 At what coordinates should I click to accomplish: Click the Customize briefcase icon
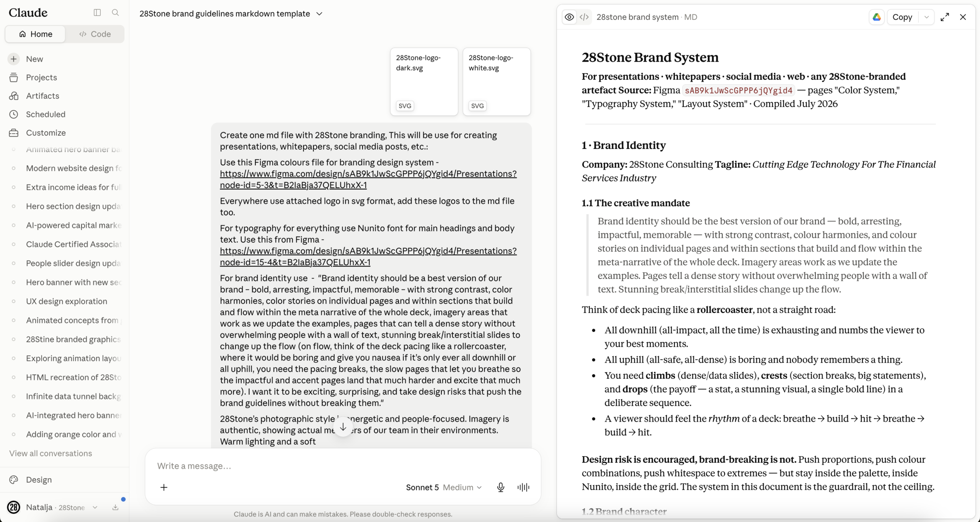click(13, 133)
